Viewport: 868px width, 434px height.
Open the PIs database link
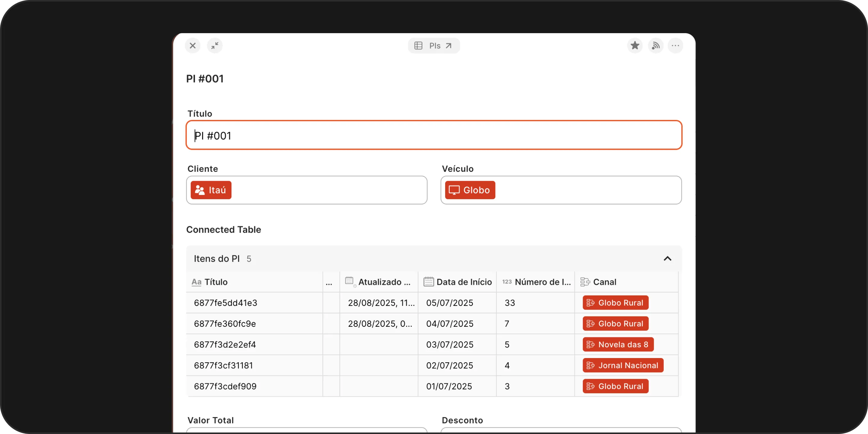pos(434,46)
